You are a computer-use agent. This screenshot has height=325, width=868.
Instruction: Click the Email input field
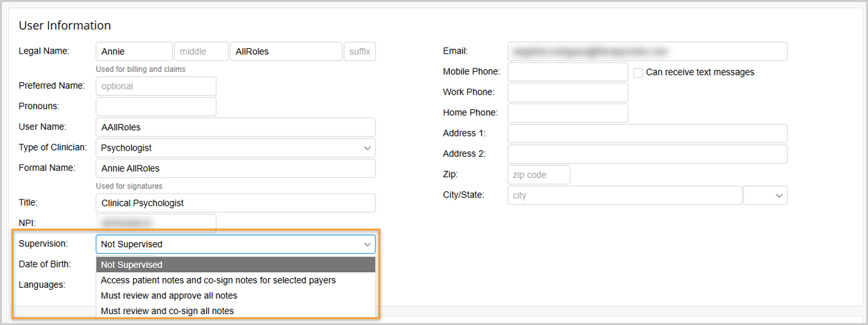[647, 52]
